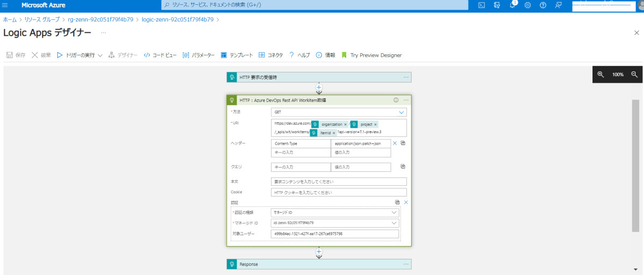Go to the ホーム breadcrumb
This screenshot has width=644, height=275.
[9, 19]
